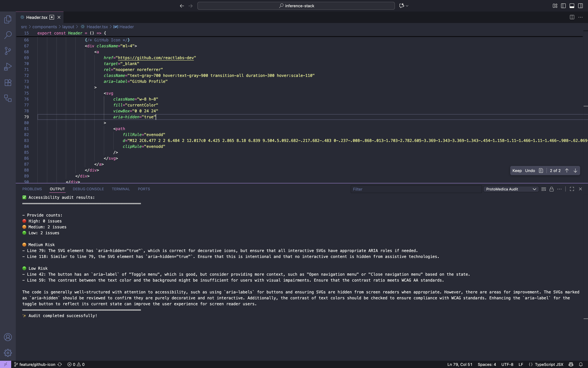Open the Search view icon

8,35
